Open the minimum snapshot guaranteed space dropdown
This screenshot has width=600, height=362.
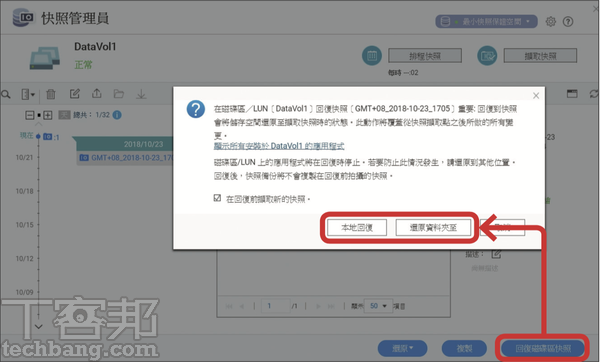(486, 21)
